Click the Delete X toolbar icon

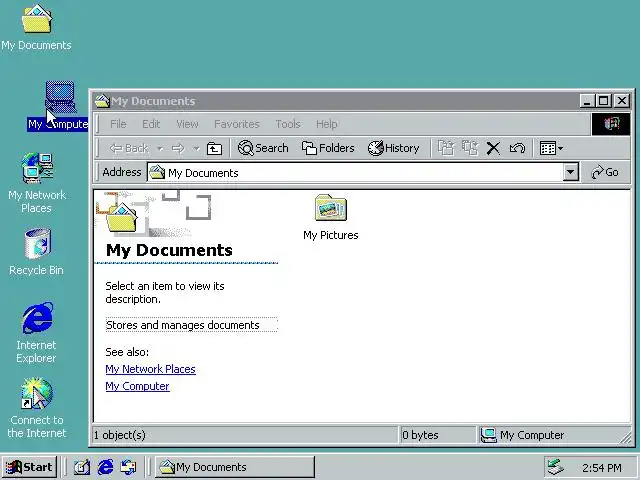point(493,148)
